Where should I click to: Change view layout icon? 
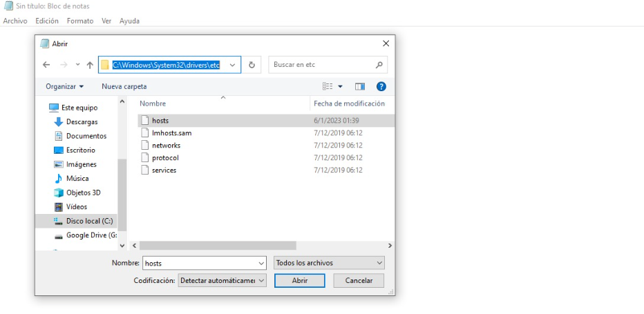[328, 86]
